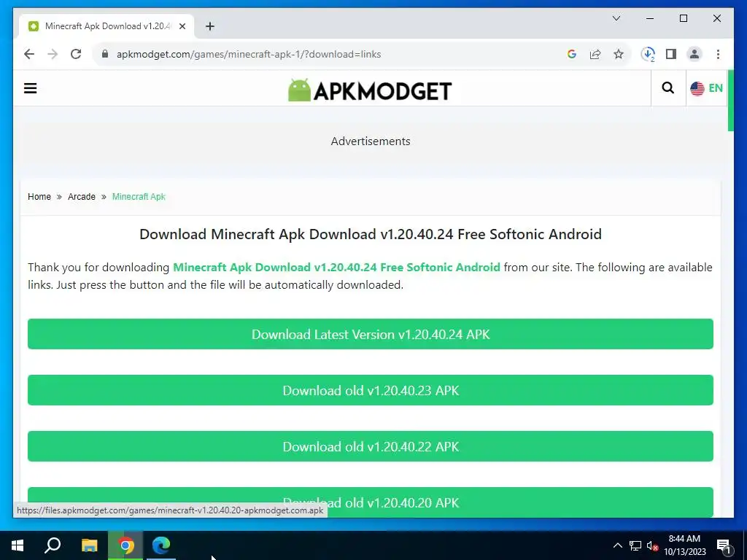Go to Home breadcrumb

tap(39, 197)
